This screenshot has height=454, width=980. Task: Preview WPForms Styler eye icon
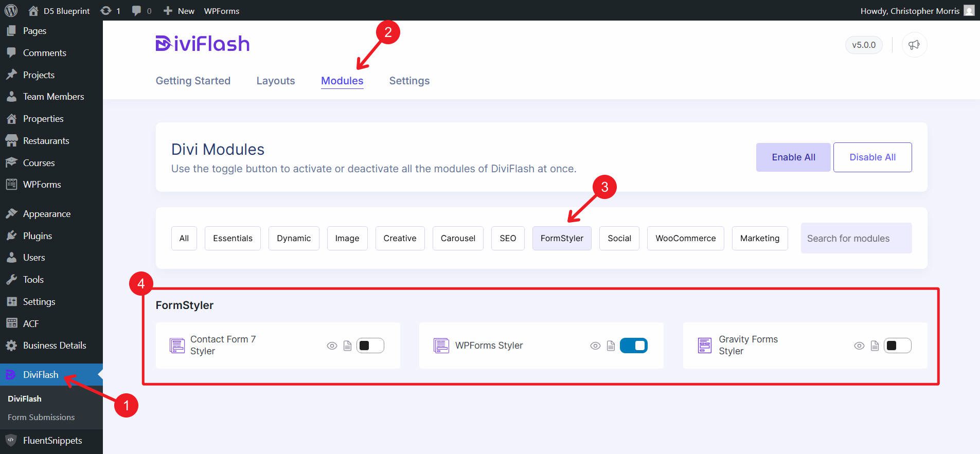(x=595, y=346)
